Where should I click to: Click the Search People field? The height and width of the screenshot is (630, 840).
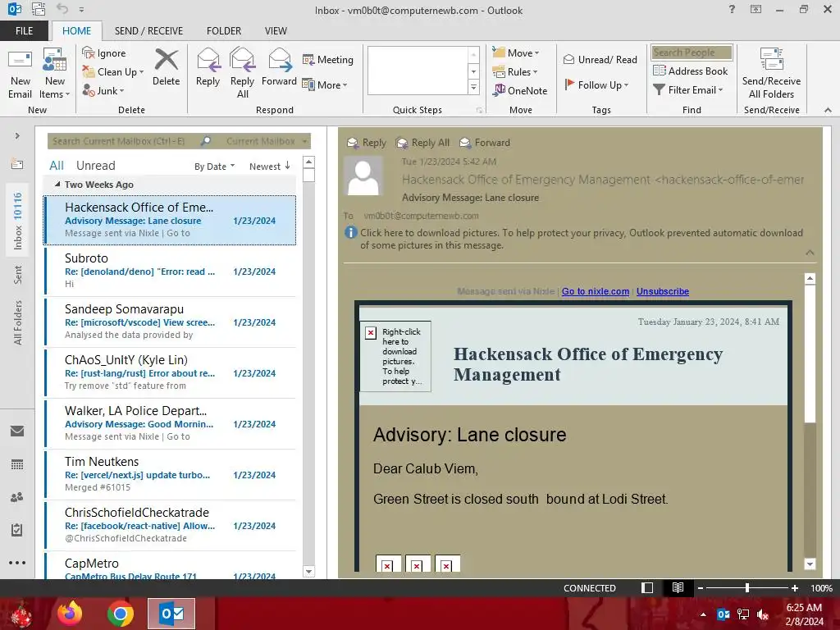[x=692, y=52]
